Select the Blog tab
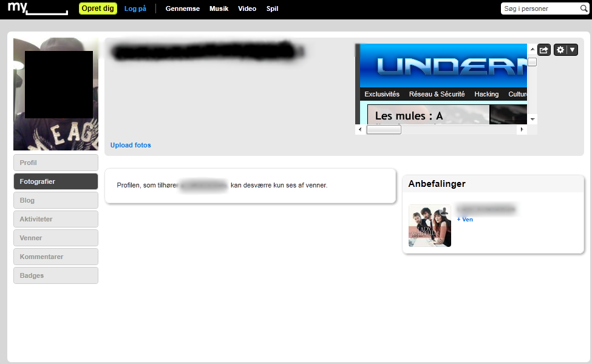 point(56,200)
